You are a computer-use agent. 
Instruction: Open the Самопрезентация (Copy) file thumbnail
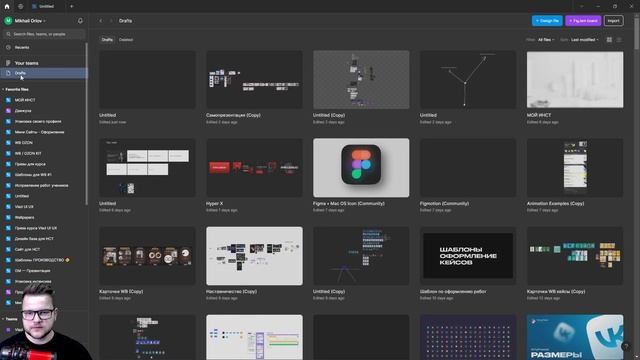tap(254, 80)
